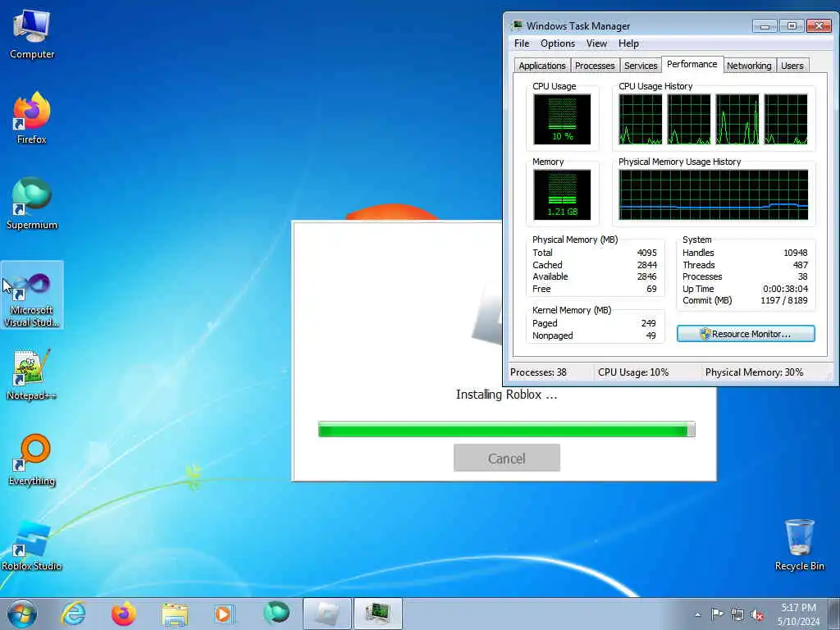Select the Microsoft Visual Studio desktop shortcut

[x=32, y=294]
